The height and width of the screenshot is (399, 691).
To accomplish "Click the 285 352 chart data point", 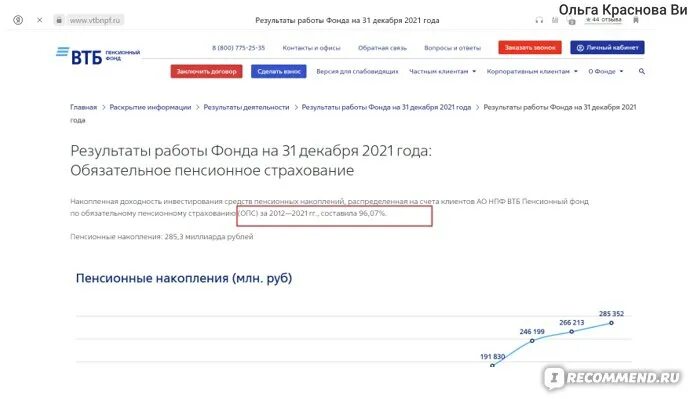I will pos(611,323).
